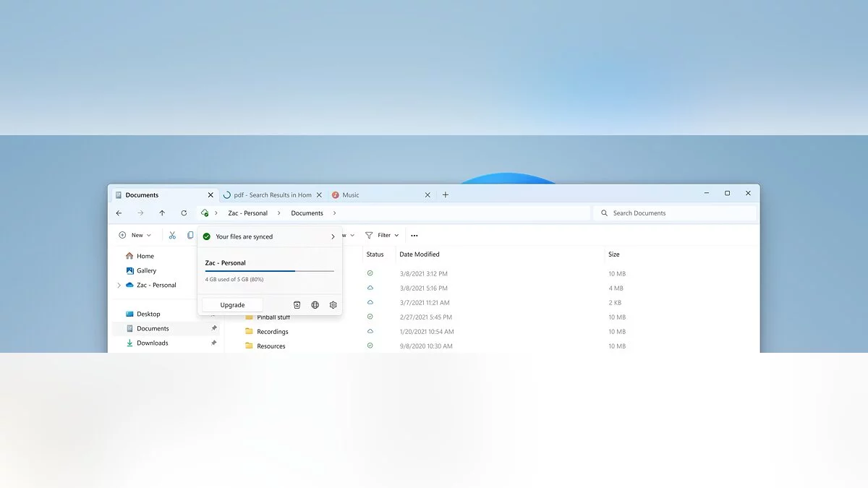Click the chevron after Zac - Personal breadcrumb

pos(279,213)
